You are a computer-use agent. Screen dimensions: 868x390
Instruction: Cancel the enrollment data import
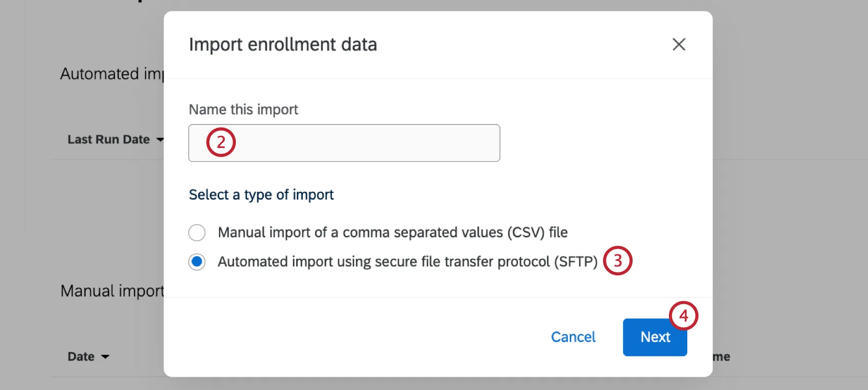573,337
